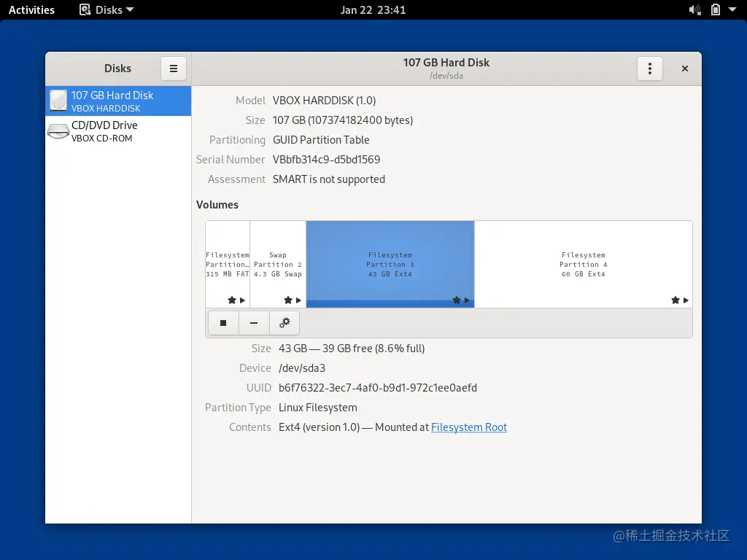Open the clock showing Jan 22 23:41

(x=373, y=10)
